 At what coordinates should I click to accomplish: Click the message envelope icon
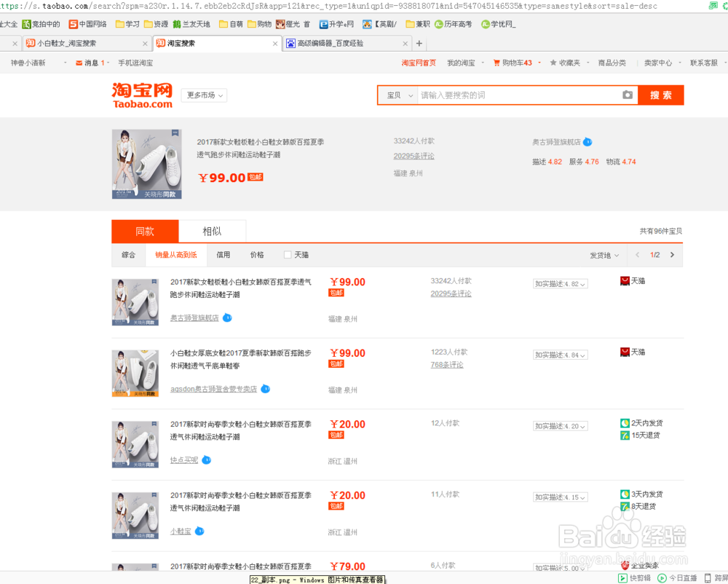(x=79, y=63)
